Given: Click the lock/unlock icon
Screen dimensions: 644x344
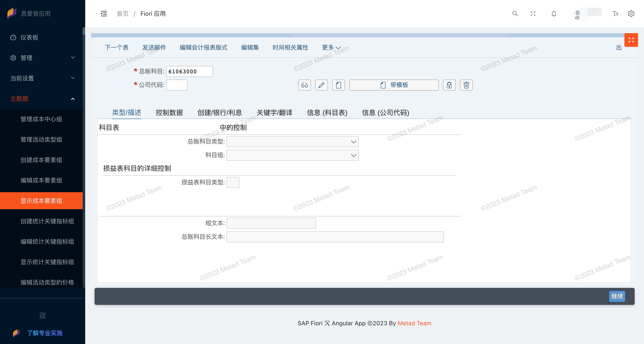Looking at the screenshot, I should point(449,85).
